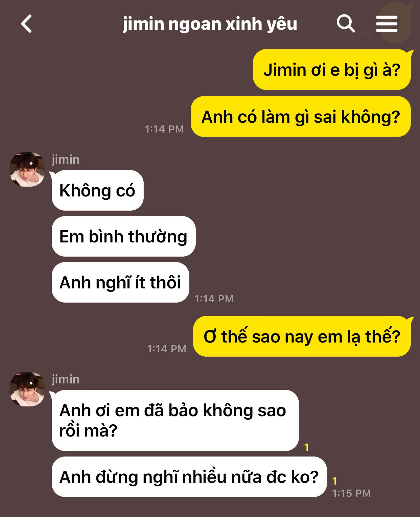Tap the 1:14 PM timestamp beside "Anh nghĩ ít thôi"
The width and height of the screenshot is (420, 517).
214,299
